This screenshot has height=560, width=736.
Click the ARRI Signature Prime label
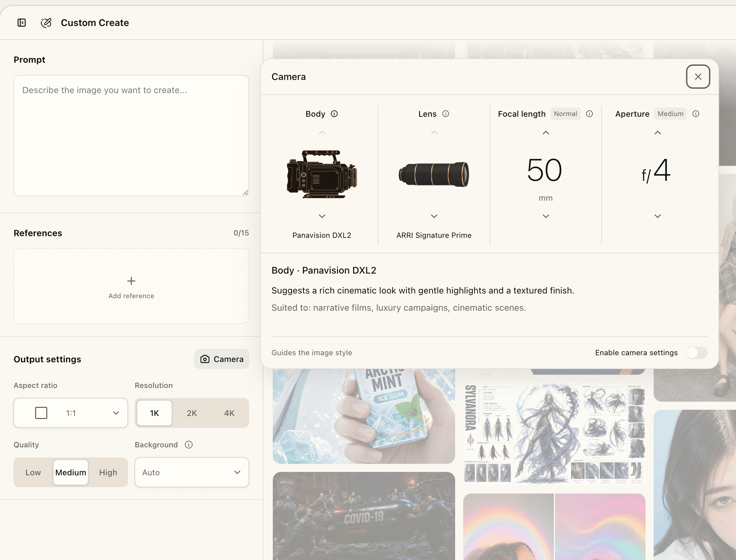click(434, 235)
